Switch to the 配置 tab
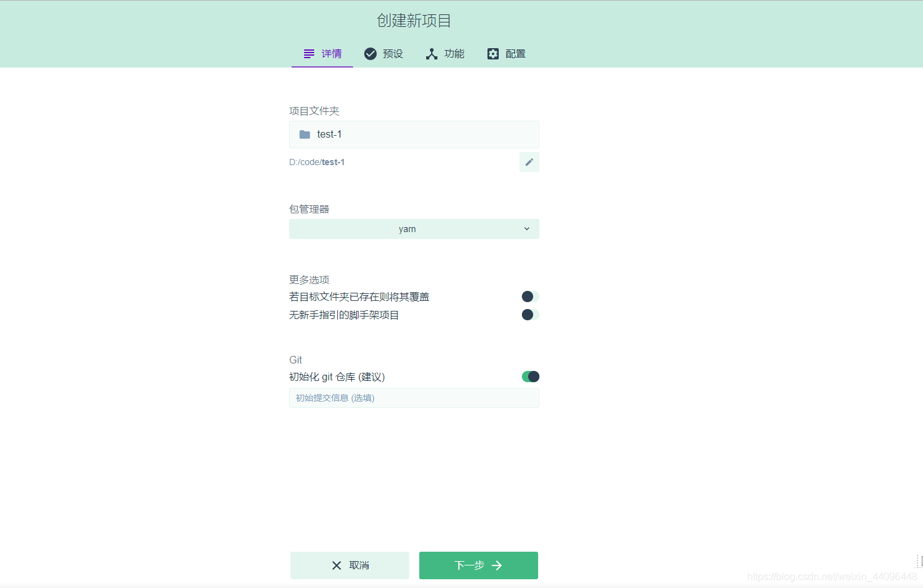Image resolution: width=923 pixels, height=588 pixels. click(506, 54)
